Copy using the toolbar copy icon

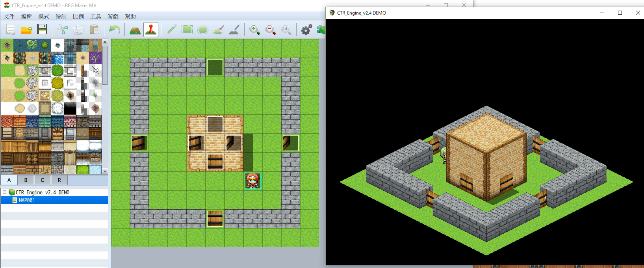(x=78, y=30)
